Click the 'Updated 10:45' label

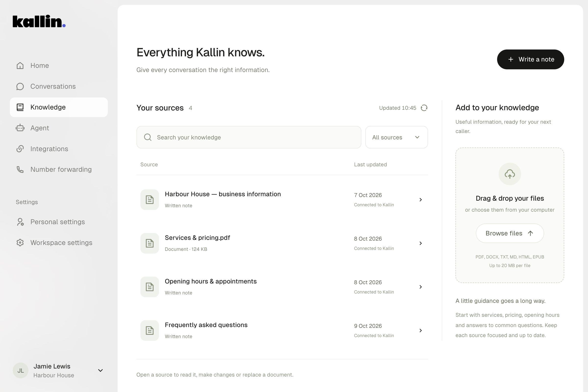tap(397, 108)
